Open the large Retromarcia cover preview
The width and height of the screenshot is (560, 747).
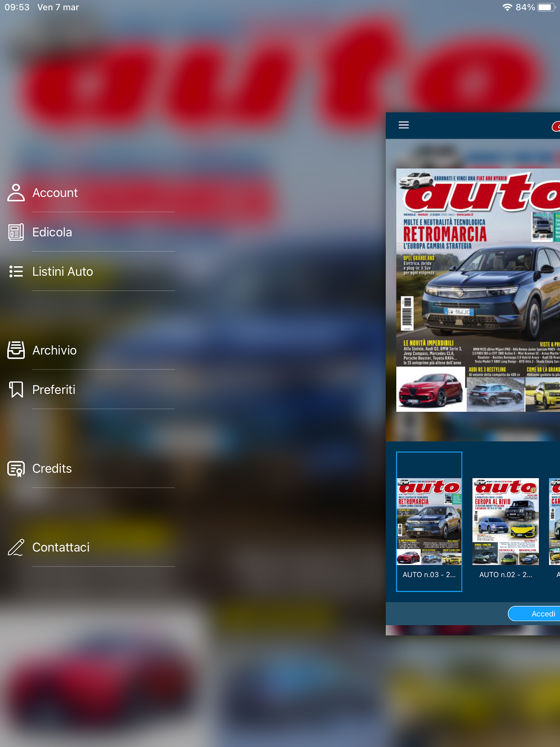click(x=478, y=290)
